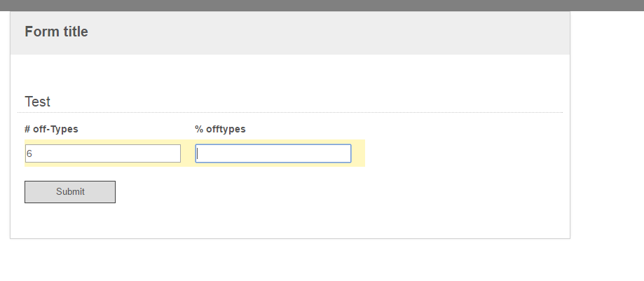Click the '% offtypes' field label

coord(220,129)
